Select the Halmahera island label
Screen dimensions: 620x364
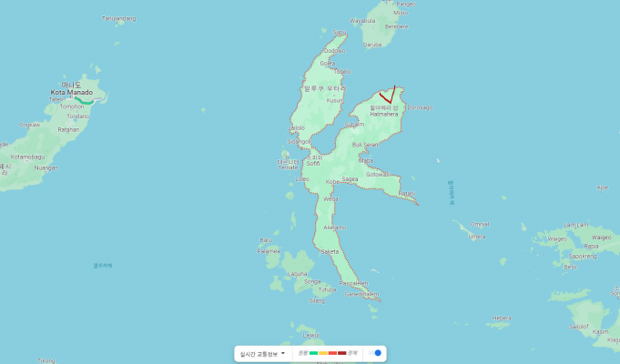point(383,115)
